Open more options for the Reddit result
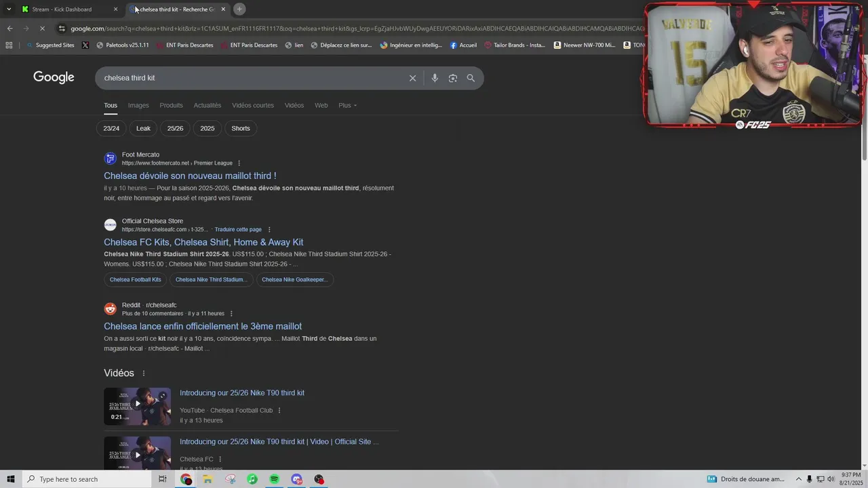This screenshot has width=868, height=488. 231,314
